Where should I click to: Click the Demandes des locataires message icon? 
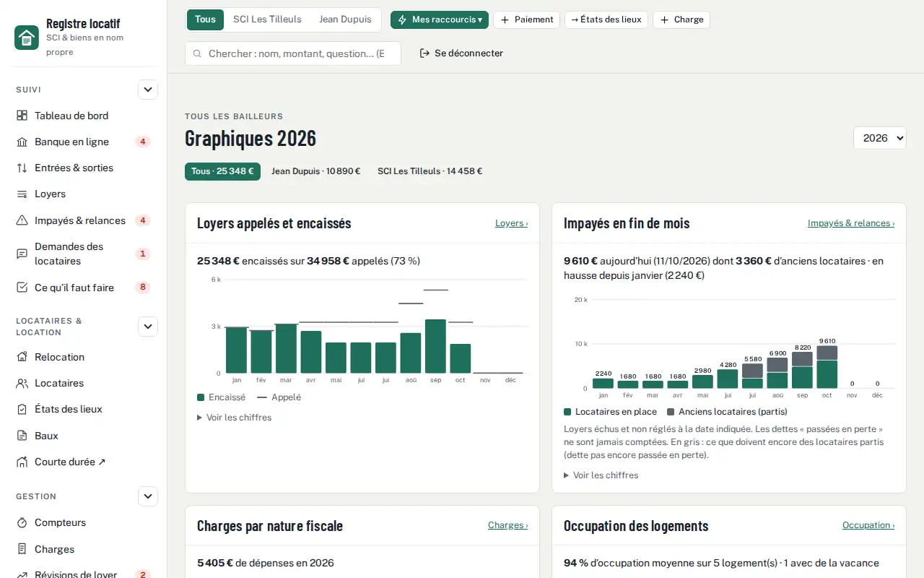pyautogui.click(x=22, y=254)
